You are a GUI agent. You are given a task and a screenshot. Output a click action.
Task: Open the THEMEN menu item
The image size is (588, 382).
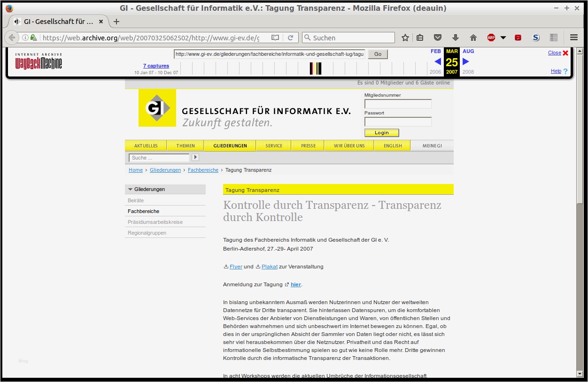click(x=186, y=145)
